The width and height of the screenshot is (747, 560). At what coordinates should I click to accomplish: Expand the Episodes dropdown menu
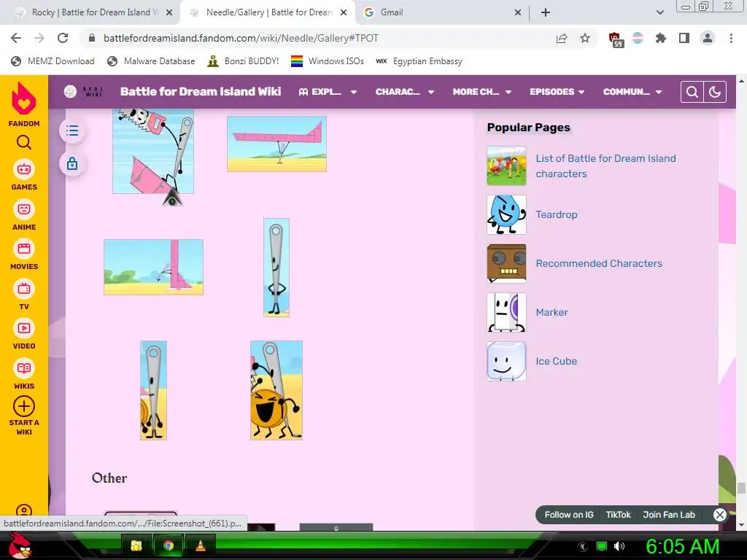pyautogui.click(x=557, y=92)
